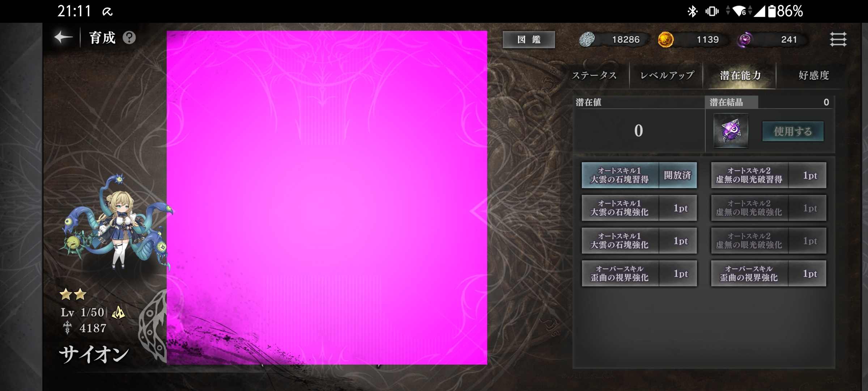Open the hamburger menu icon
The width and height of the screenshot is (868, 391).
click(838, 39)
